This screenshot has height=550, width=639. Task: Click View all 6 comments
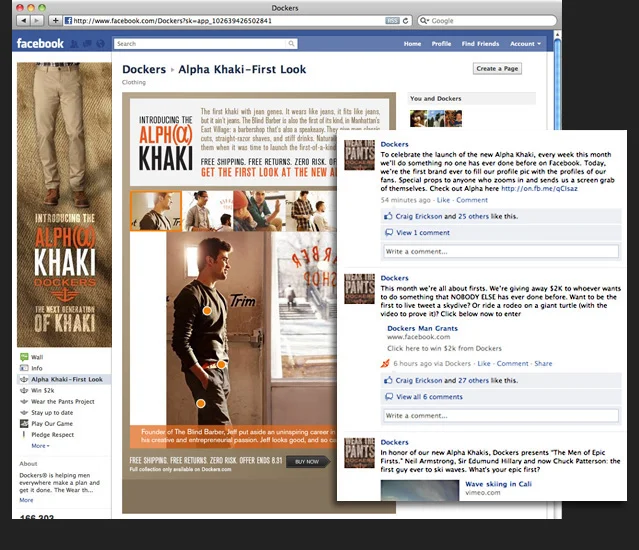point(429,397)
